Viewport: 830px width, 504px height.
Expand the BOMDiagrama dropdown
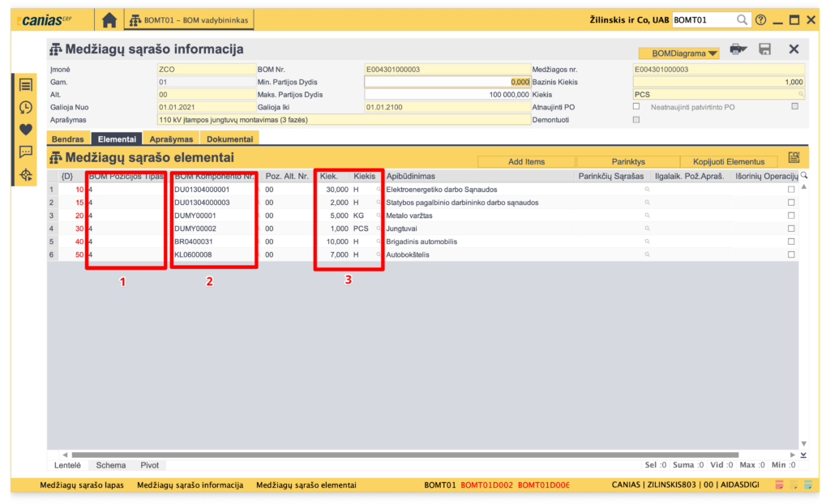(x=678, y=53)
